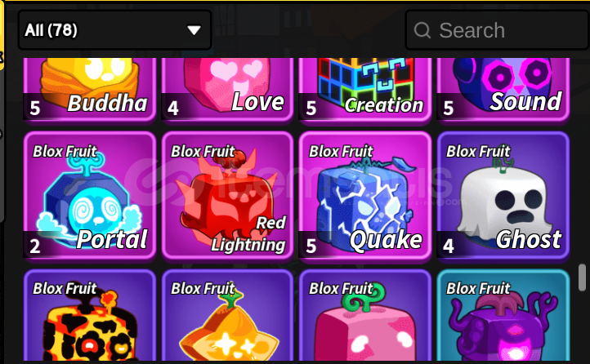Viewport: 590px width, 364px height.
Task: Choose the orange star-eyed blox fruit
Action: (228, 316)
